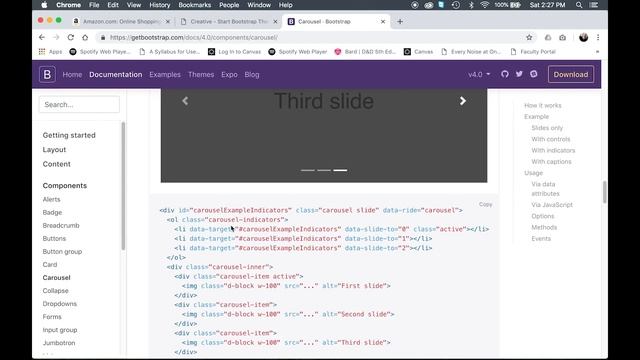Open Dropdowns component page
Image resolution: width=640 pixels, height=360 pixels.
click(x=60, y=304)
